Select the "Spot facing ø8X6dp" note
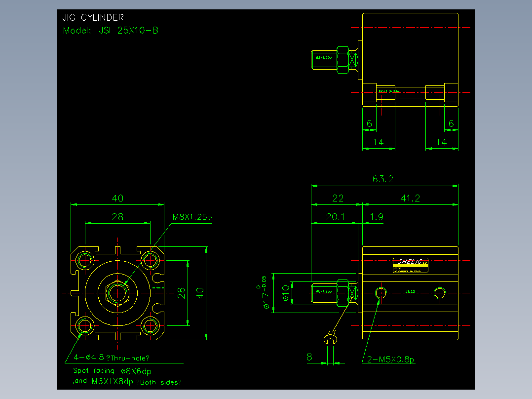 (x=113, y=371)
